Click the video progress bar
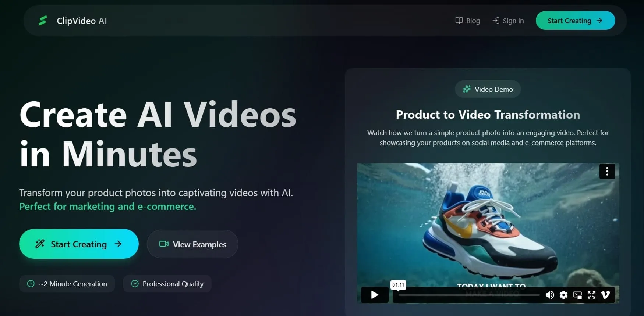The image size is (644, 316). coord(469,295)
